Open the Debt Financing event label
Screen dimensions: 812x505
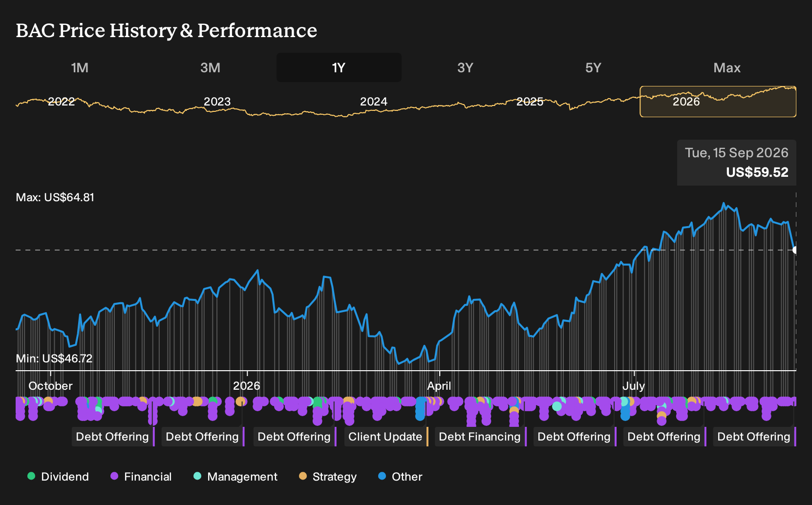[480, 437]
